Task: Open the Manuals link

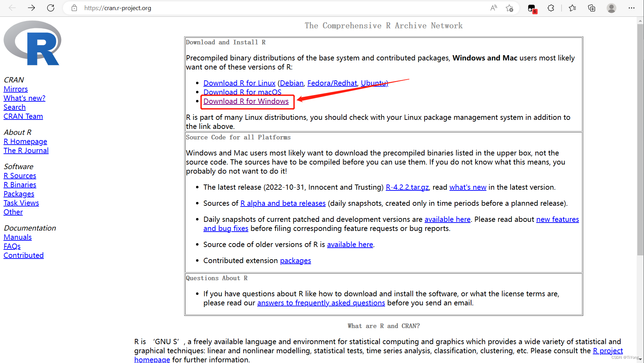Action: (x=17, y=237)
